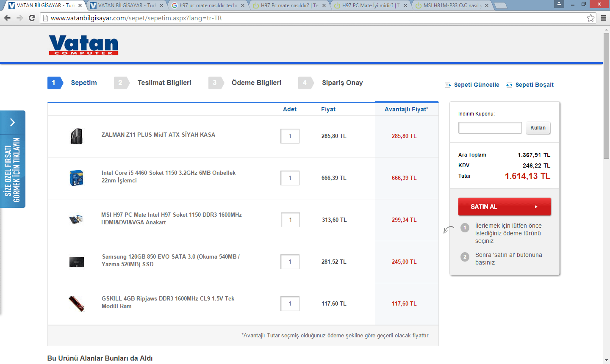
Task: Click the Avantajlı Fiyat column header
Action: click(x=407, y=109)
